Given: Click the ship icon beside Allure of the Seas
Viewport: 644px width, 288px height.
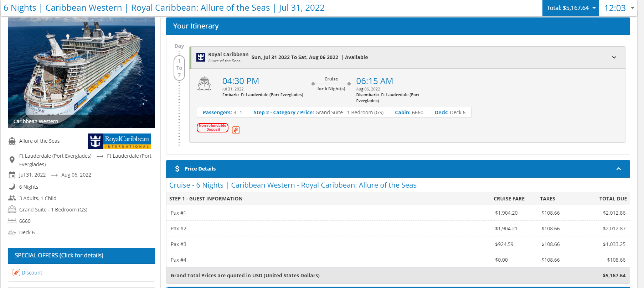Looking at the screenshot, I should (x=12, y=141).
